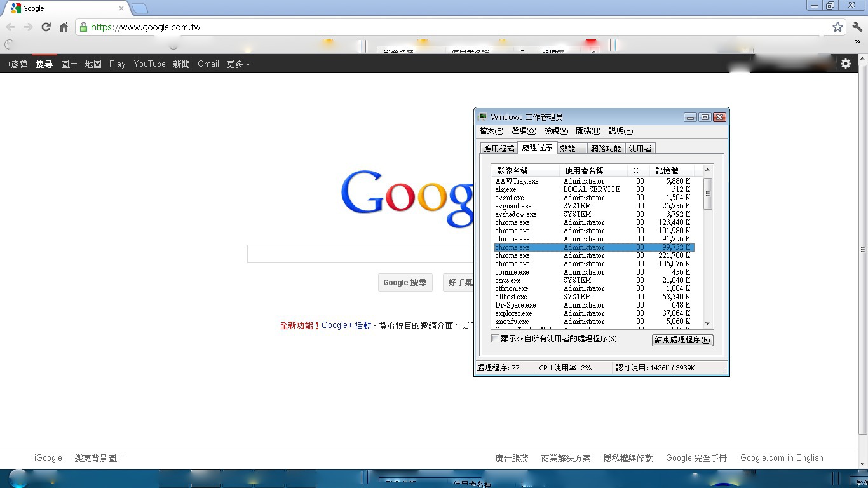Click Chrome's back arrow
This screenshot has height=488, width=868.
point(11,27)
